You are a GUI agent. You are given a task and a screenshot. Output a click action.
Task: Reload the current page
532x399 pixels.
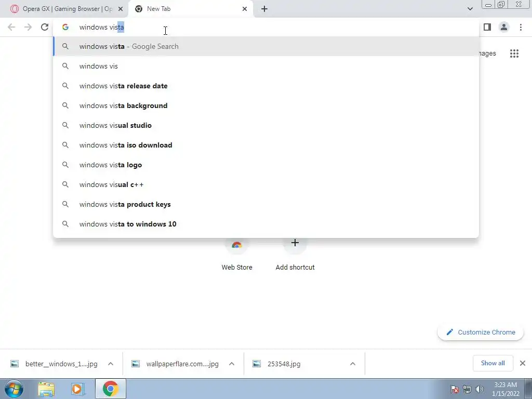click(x=45, y=27)
